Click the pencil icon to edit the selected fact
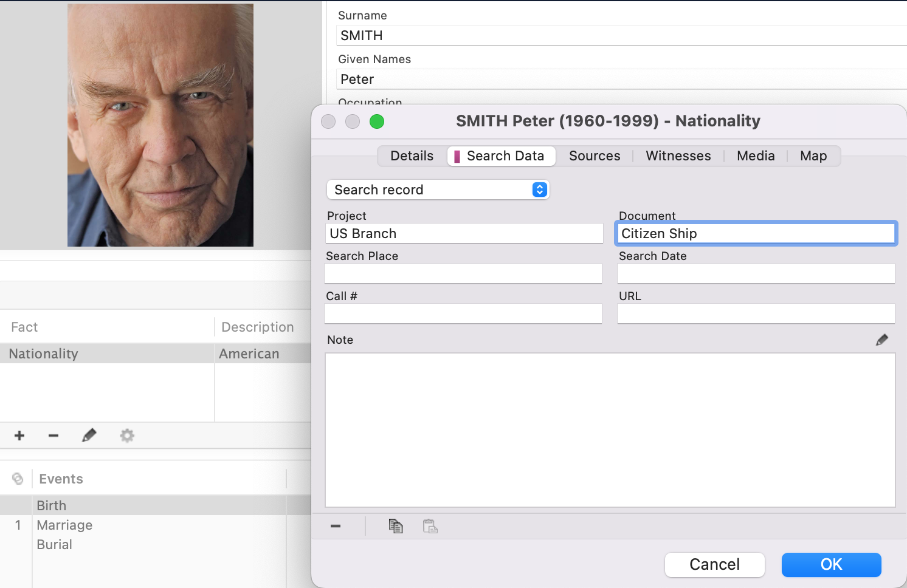This screenshot has width=907, height=588. pyautogui.click(x=89, y=436)
